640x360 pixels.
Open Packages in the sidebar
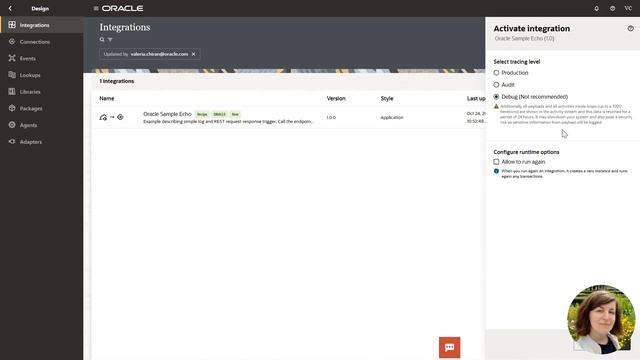pyautogui.click(x=42, y=109)
